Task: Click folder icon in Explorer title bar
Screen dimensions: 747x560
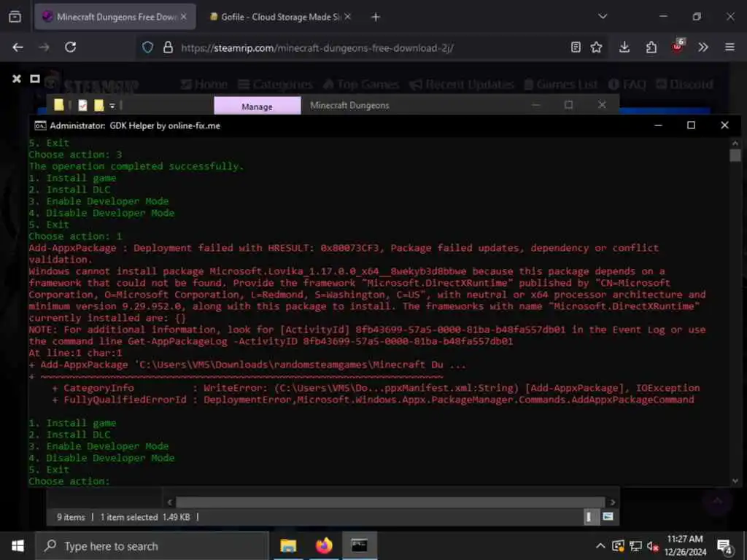Action: click(58, 105)
